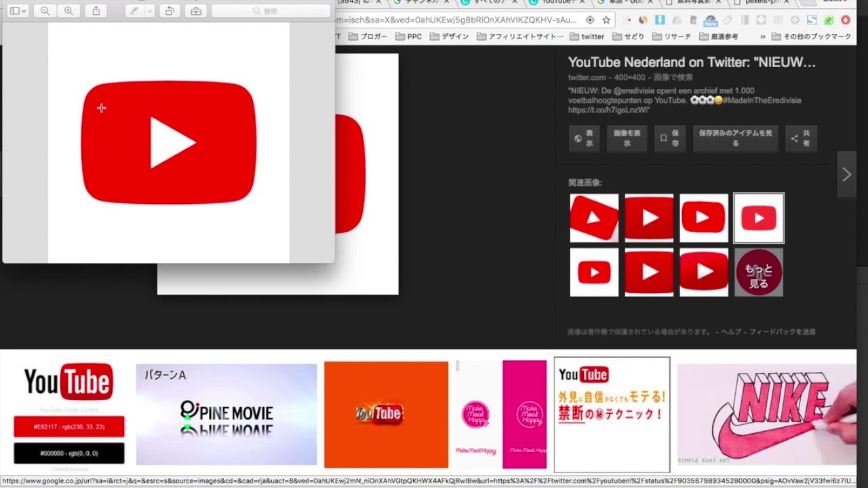
Task: Click the red #E62117 color swatch
Action: tap(68, 427)
